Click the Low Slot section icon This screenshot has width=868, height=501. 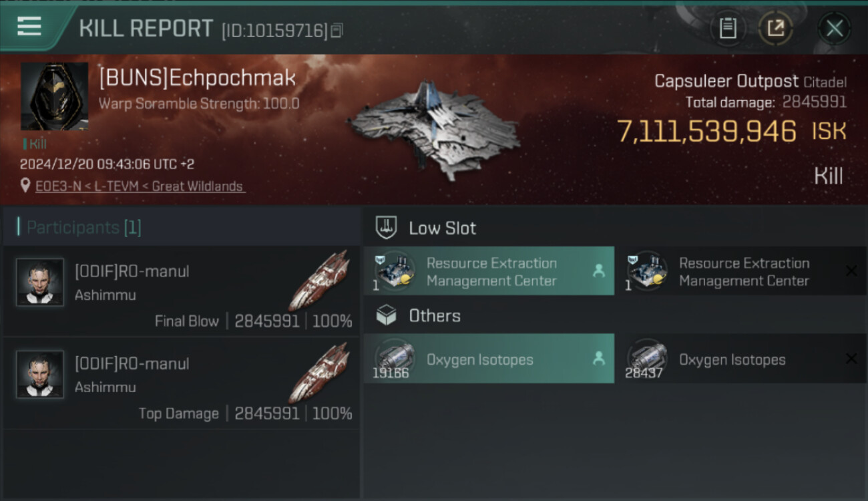pos(387,227)
